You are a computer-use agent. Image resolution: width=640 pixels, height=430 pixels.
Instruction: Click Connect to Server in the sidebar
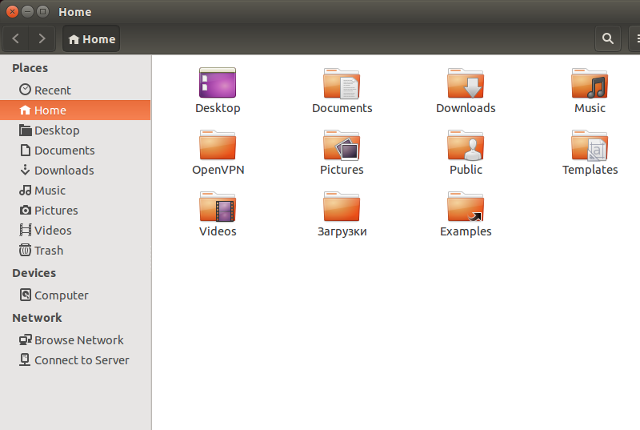[x=75, y=360]
